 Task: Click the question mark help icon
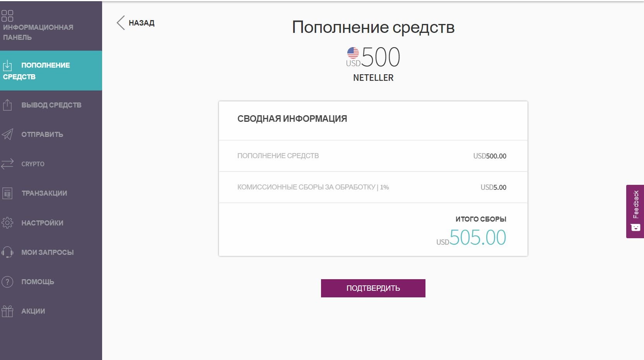(x=7, y=282)
